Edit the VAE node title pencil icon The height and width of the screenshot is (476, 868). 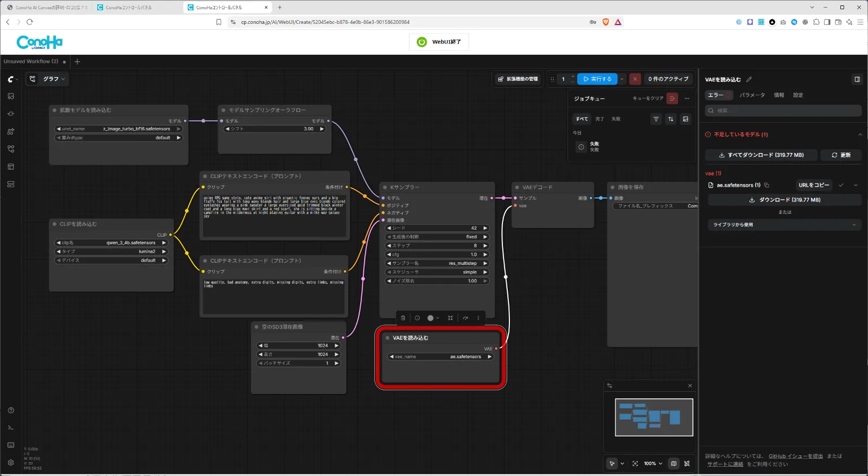tap(749, 79)
